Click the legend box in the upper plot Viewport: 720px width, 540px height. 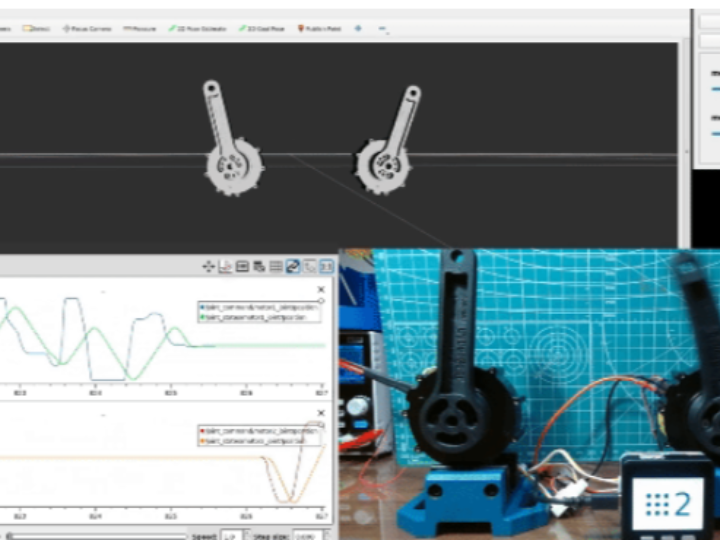258,311
